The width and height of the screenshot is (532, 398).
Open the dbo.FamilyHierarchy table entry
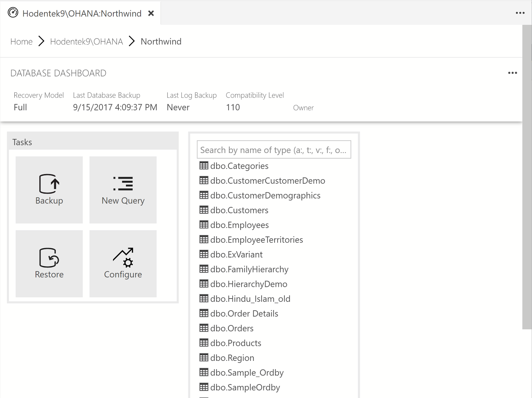click(249, 269)
